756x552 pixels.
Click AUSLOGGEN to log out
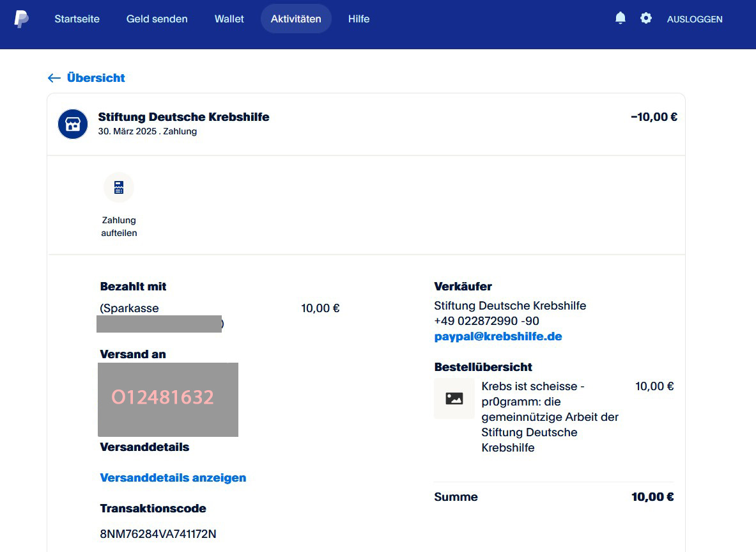click(694, 19)
